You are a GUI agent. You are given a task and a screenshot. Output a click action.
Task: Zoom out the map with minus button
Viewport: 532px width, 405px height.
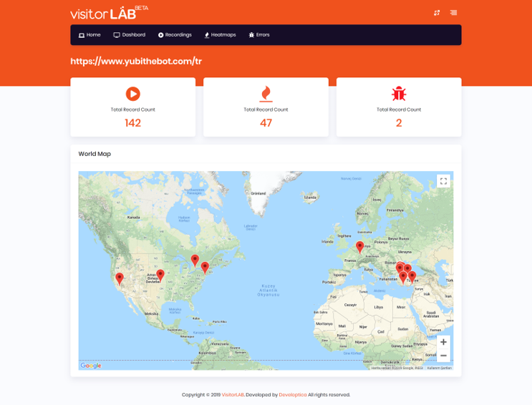click(443, 356)
